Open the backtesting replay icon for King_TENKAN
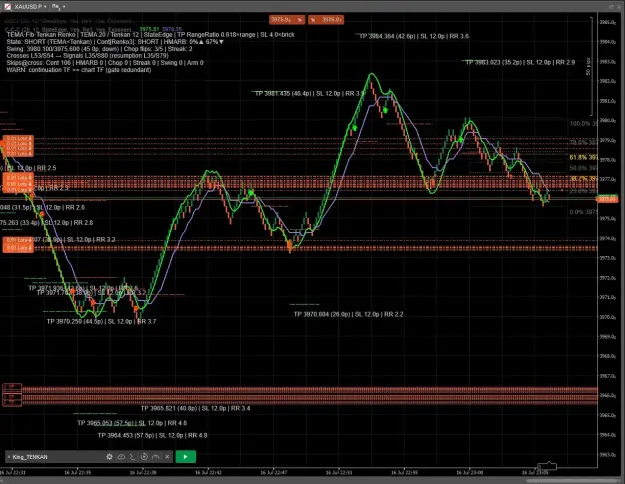Image resolution: width=625 pixels, height=484 pixels. (144, 457)
